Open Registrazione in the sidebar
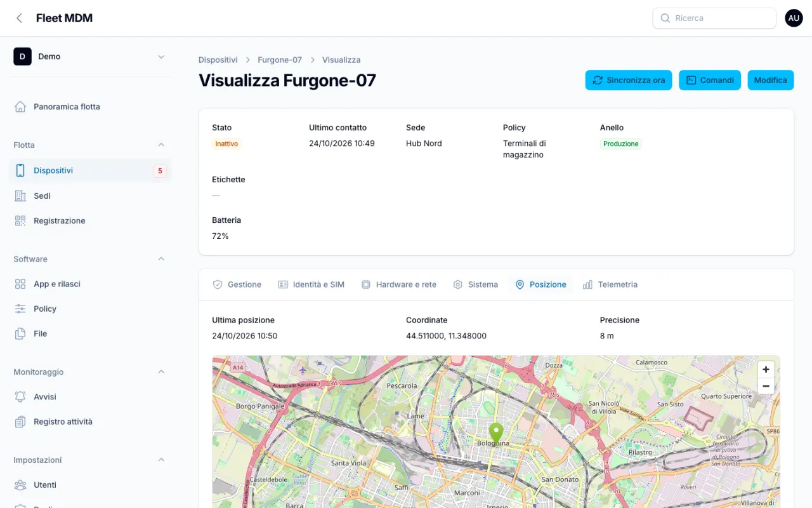The image size is (812, 508). 90,221
